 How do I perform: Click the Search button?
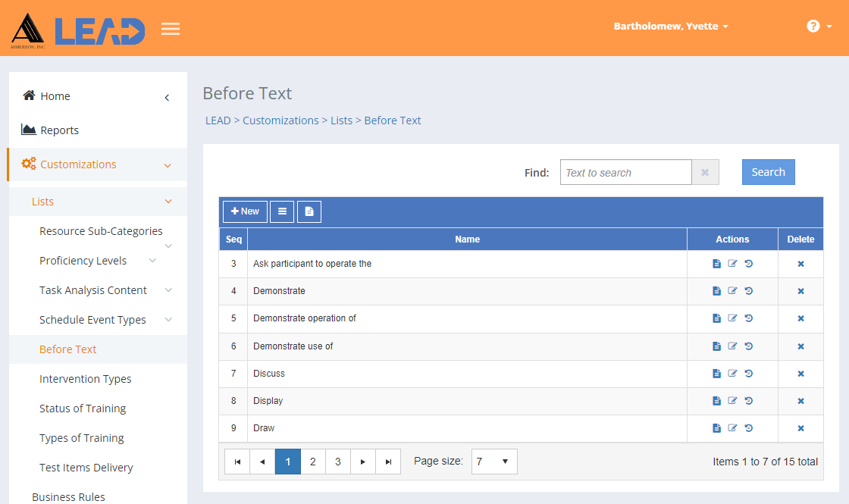click(x=769, y=172)
